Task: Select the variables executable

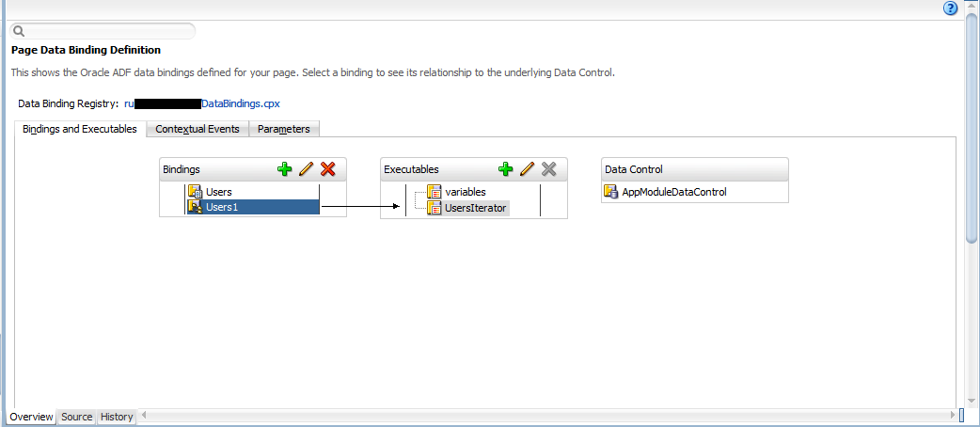Action: pos(465,192)
